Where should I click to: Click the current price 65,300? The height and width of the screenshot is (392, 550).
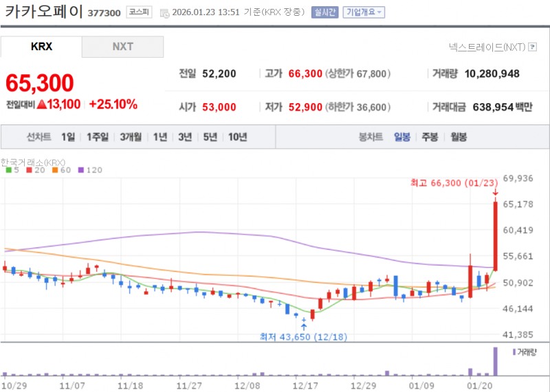click(40, 83)
